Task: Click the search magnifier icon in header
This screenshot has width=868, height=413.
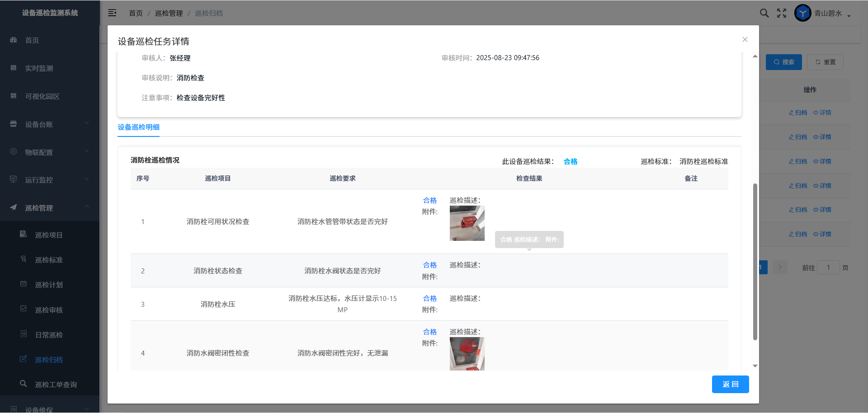Action: [764, 13]
